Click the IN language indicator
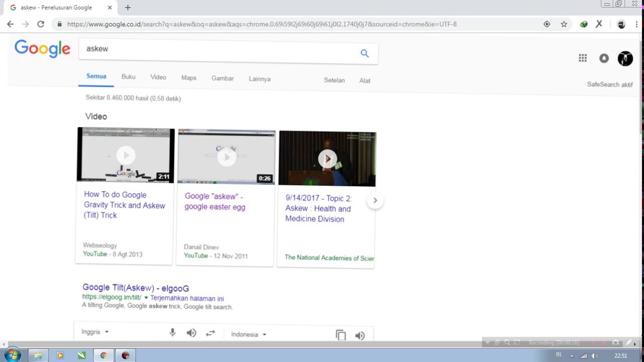Image resolution: width=644 pixels, height=362 pixels. pos(558,355)
